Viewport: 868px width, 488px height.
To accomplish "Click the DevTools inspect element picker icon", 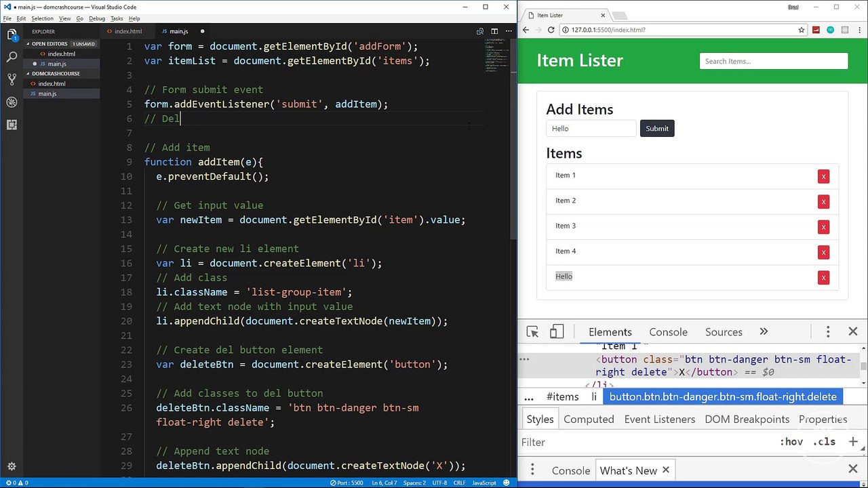I will click(x=532, y=331).
